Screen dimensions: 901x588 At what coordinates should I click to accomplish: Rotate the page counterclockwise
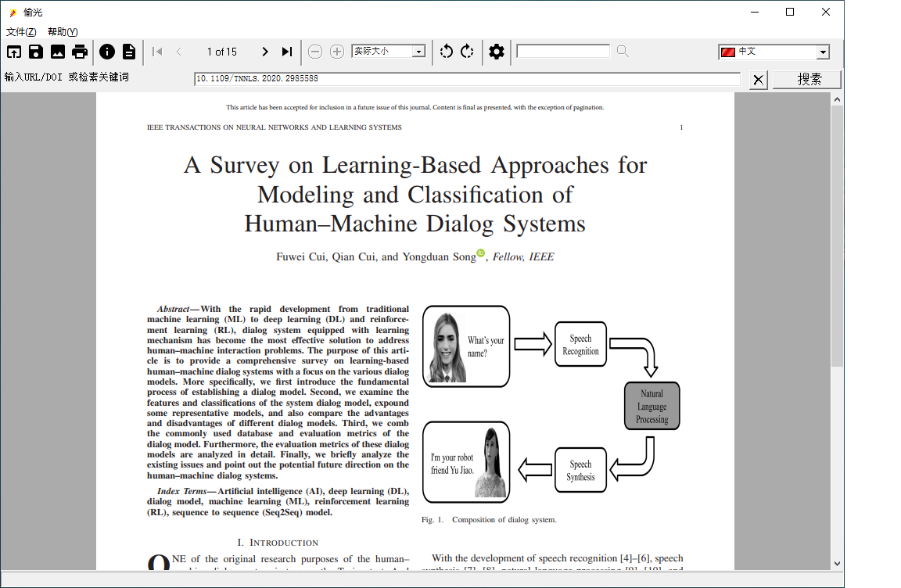click(x=446, y=52)
